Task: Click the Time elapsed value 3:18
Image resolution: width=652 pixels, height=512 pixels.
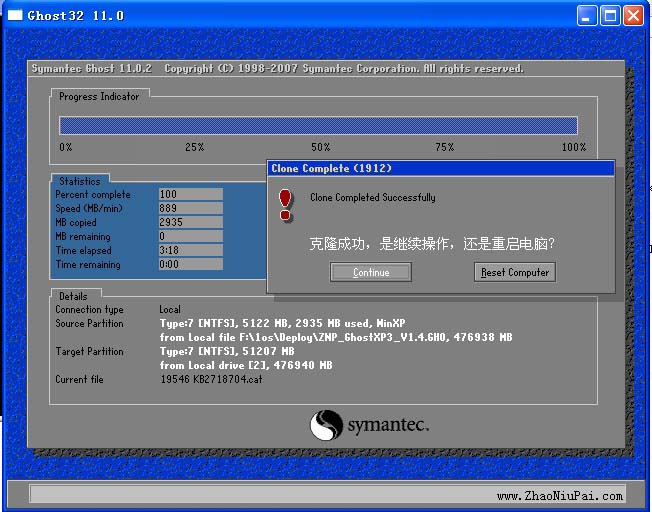Action: pos(191,250)
